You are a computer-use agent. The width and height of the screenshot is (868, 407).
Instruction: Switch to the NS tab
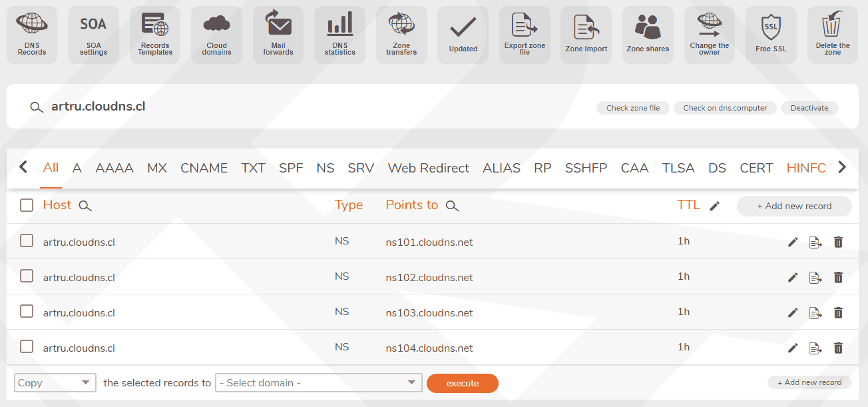(x=325, y=168)
